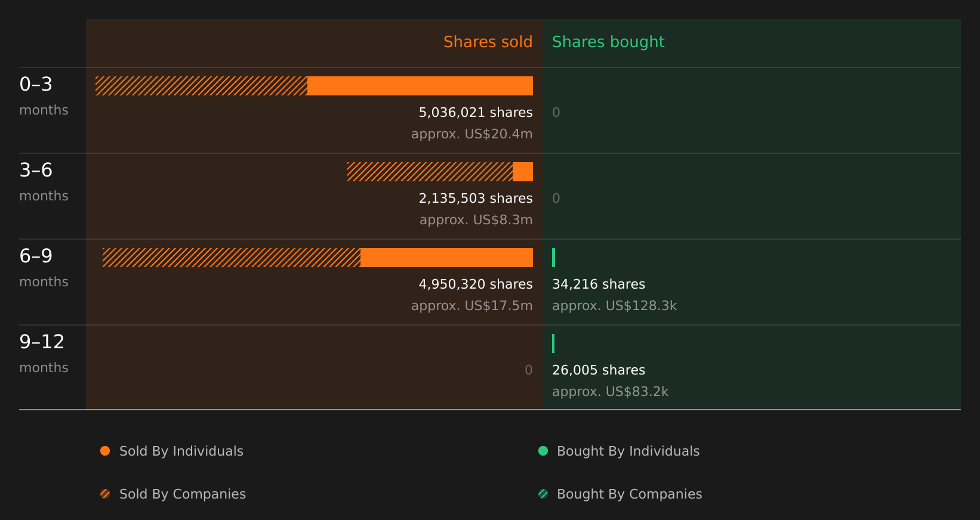This screenshot has width=980, height=520.
Task: Select the hatched company-sold bar for 3–6 months
Action: [430, 172]
